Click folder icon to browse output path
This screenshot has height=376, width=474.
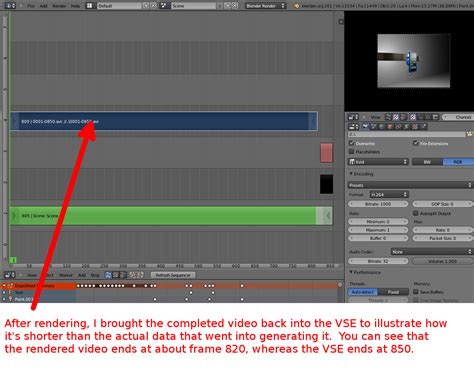[x=470, y=134]
